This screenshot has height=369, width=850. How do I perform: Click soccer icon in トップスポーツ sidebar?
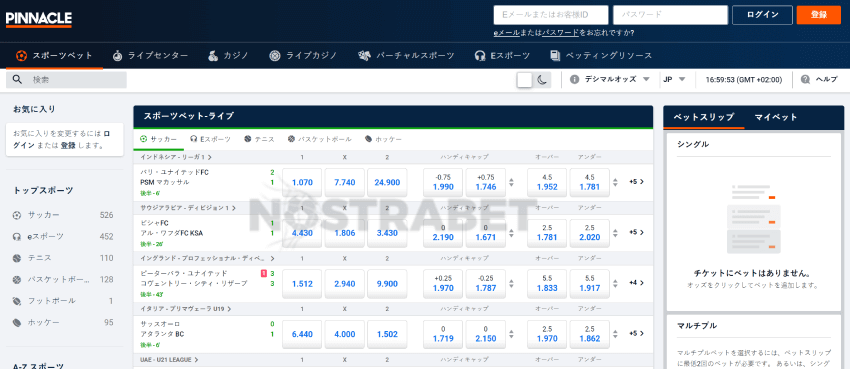tap(17, 215)
